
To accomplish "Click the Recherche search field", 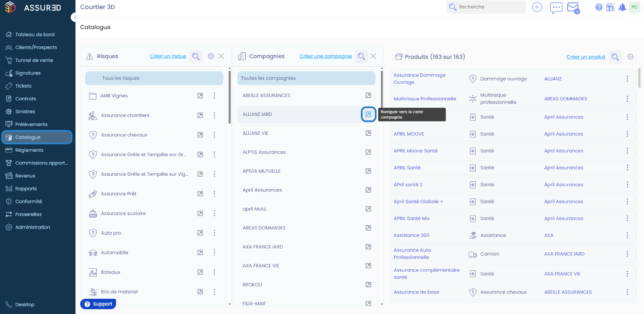I will point(486,7).
